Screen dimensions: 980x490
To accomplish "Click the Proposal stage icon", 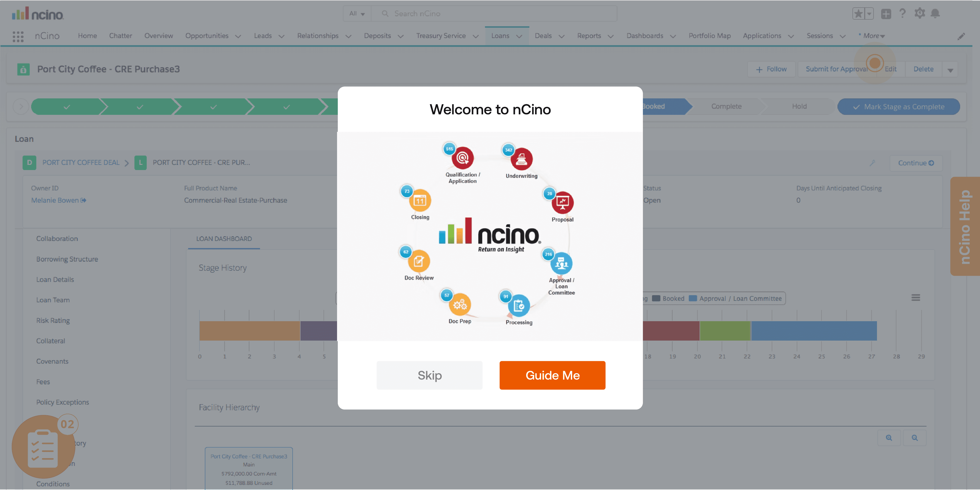I will click(562, 203).
